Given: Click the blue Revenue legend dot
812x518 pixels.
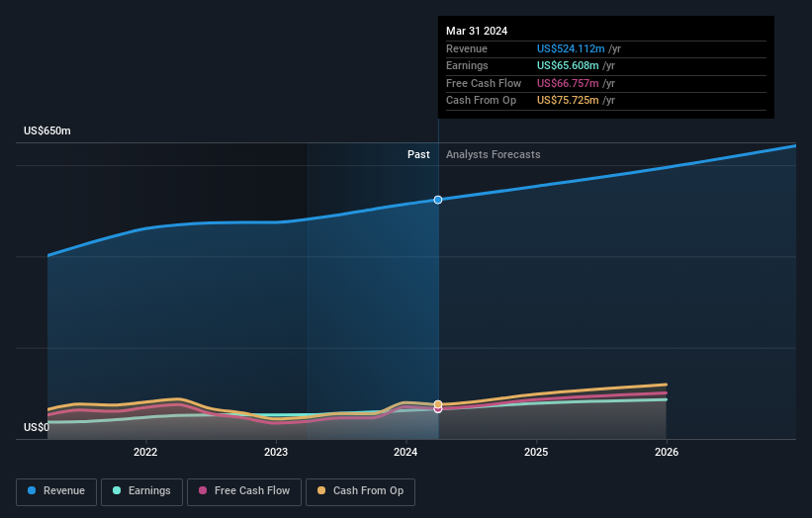Looking at the screenshot, I should 32,490.
